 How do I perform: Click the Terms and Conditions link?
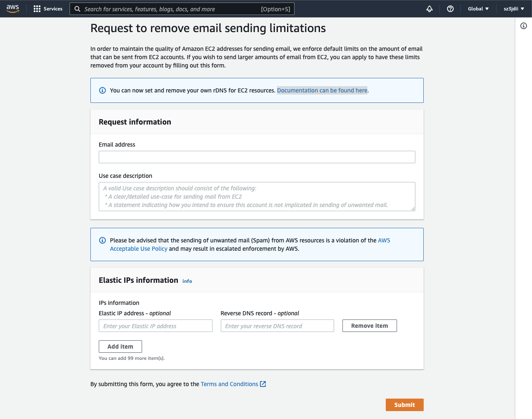click(229, 384)
